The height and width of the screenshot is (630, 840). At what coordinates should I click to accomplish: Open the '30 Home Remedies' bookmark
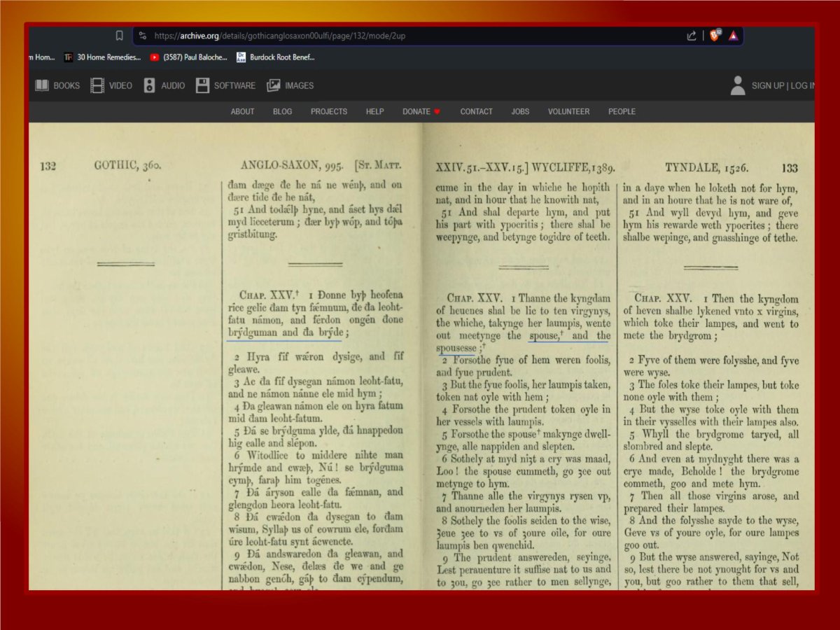pyautogui.click(x=102, y=57)
